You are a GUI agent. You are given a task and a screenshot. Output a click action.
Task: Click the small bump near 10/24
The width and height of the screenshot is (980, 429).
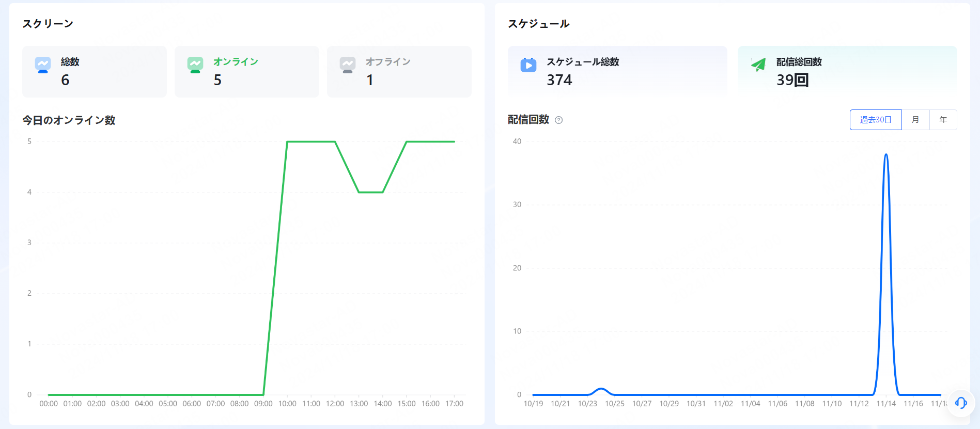601,389
